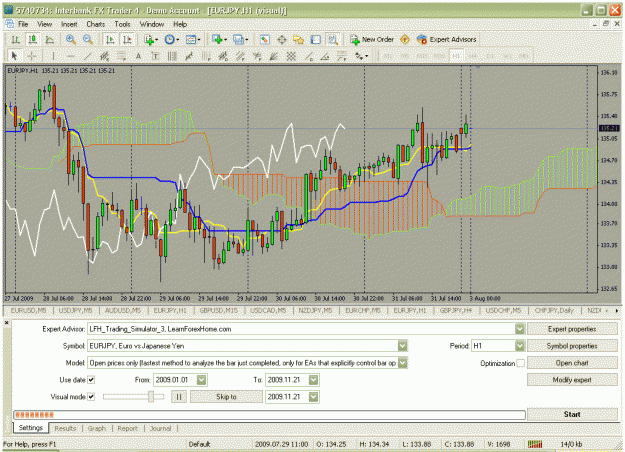Click the Symbol properties button
This screenshot has height=452, width=625.
click(x=572, y=346)
